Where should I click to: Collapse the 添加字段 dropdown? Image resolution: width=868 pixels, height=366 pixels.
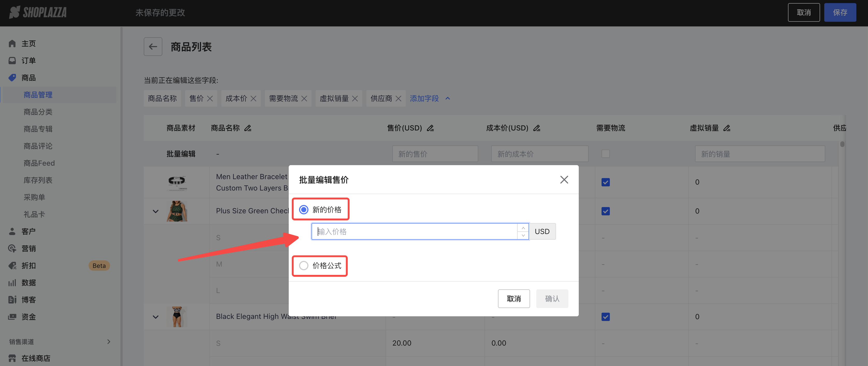(x=448, y=98)
